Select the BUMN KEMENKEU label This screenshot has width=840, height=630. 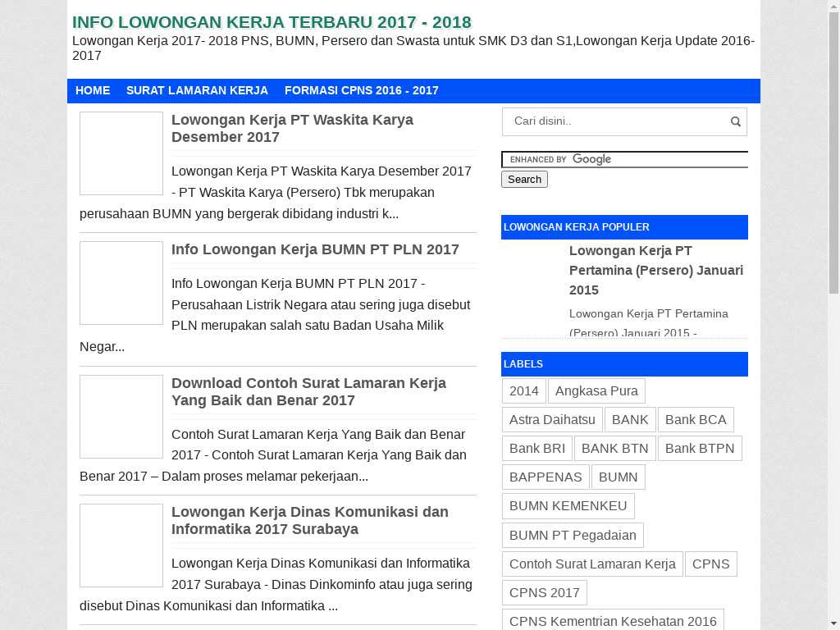(x=568, y=506)
